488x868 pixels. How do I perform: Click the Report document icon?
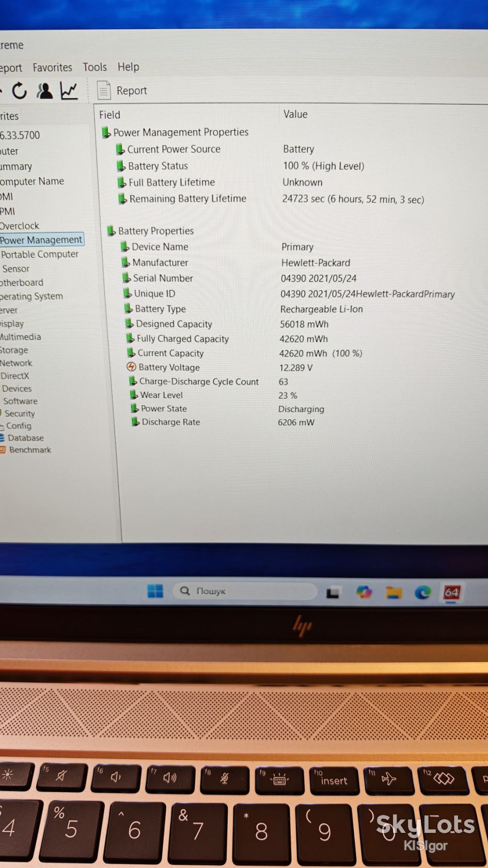click(x=104, y=90)
